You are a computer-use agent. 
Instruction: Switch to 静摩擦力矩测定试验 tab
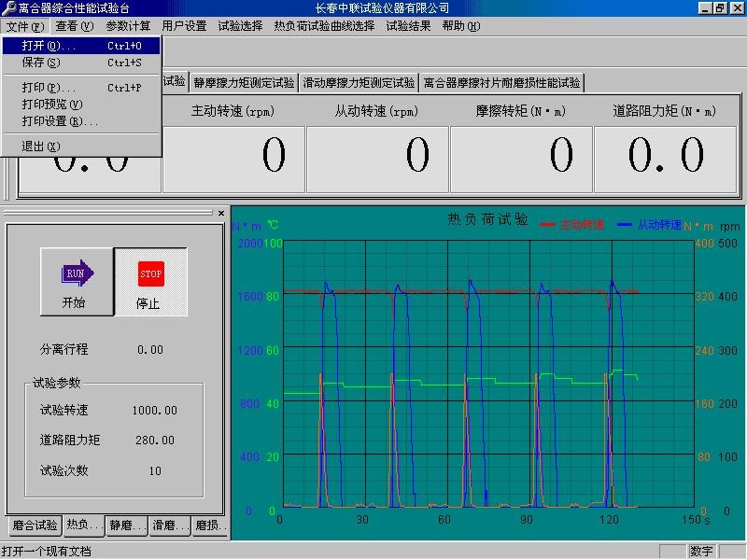pyautogui.click(x=244, y=83)
